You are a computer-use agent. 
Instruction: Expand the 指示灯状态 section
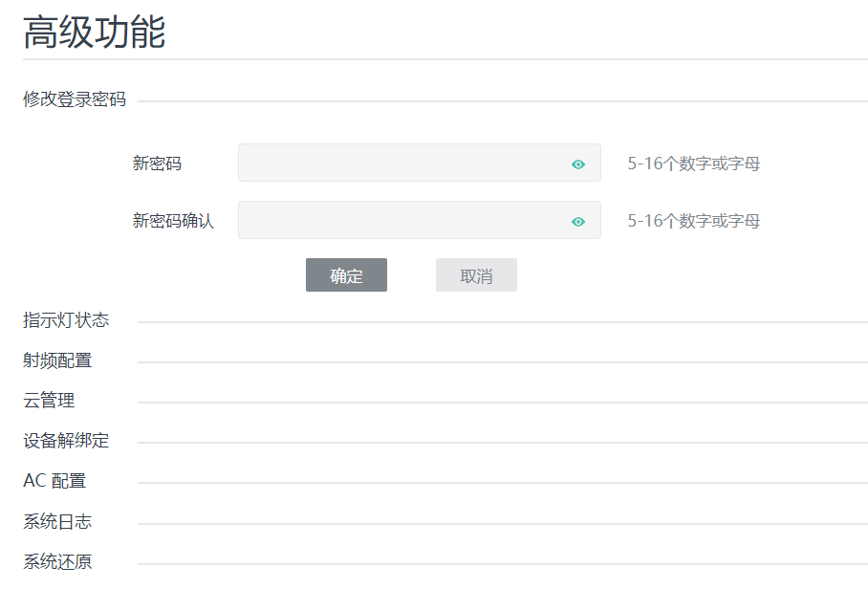tap(66, 320)
